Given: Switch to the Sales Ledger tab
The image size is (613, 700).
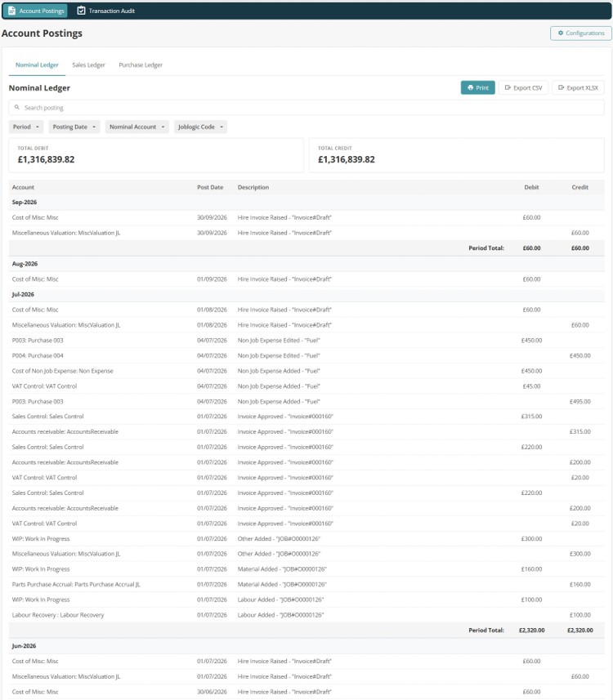Looking at the screenshot, I should point(88,65).
